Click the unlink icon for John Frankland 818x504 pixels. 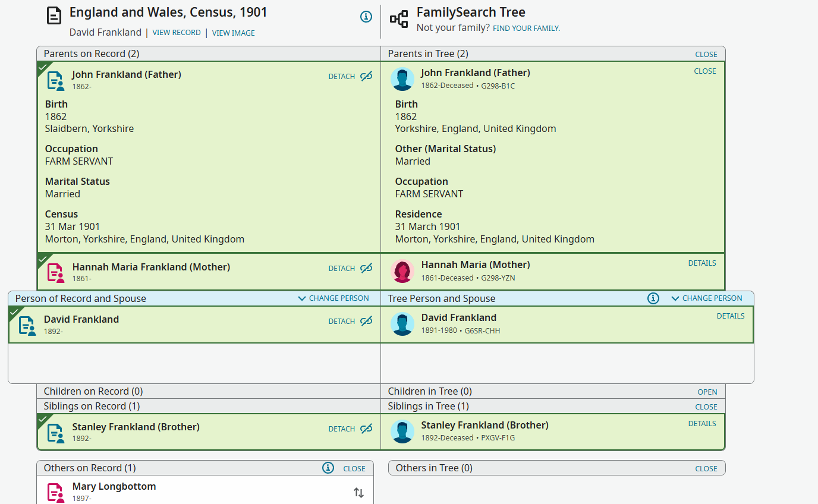coord(366,76)
